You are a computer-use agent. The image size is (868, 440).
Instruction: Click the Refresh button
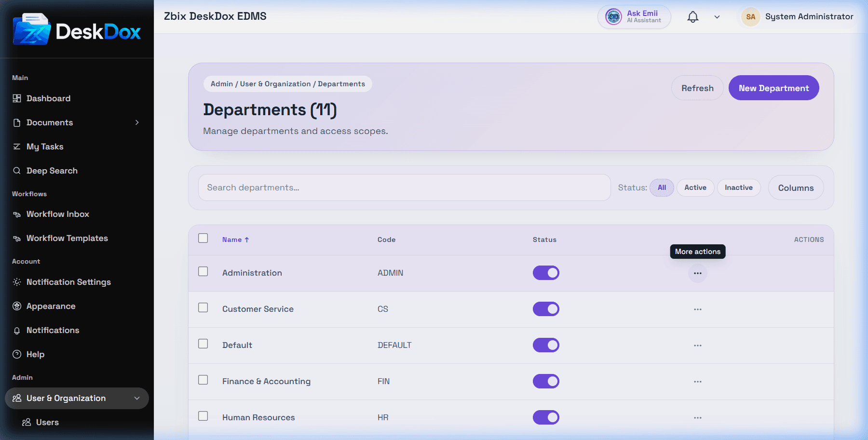pos(697,88)
